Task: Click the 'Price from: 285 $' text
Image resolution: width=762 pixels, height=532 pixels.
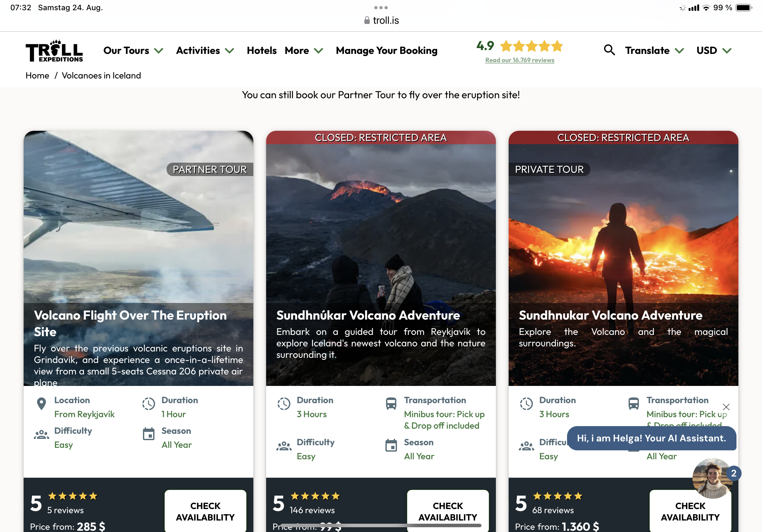Action: click(x=68, y=526)
